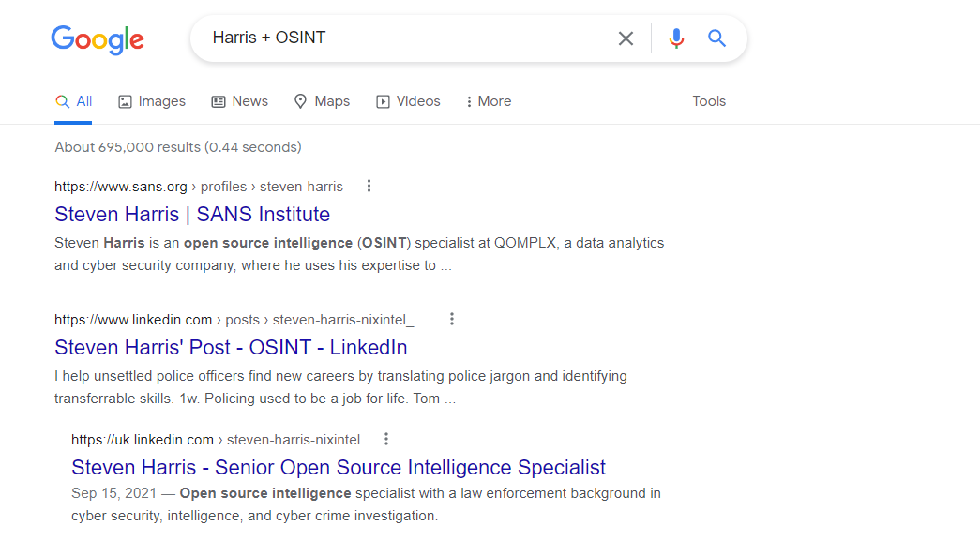
Task: Open Steven Harris' Post OSINT LinkedIn link
Action: [231, 347]
